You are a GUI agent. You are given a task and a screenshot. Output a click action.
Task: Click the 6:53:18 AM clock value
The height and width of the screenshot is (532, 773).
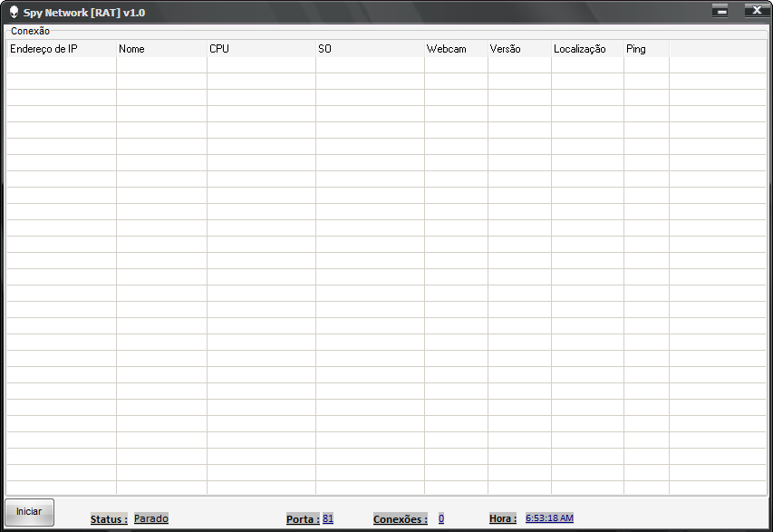[549, 517]
